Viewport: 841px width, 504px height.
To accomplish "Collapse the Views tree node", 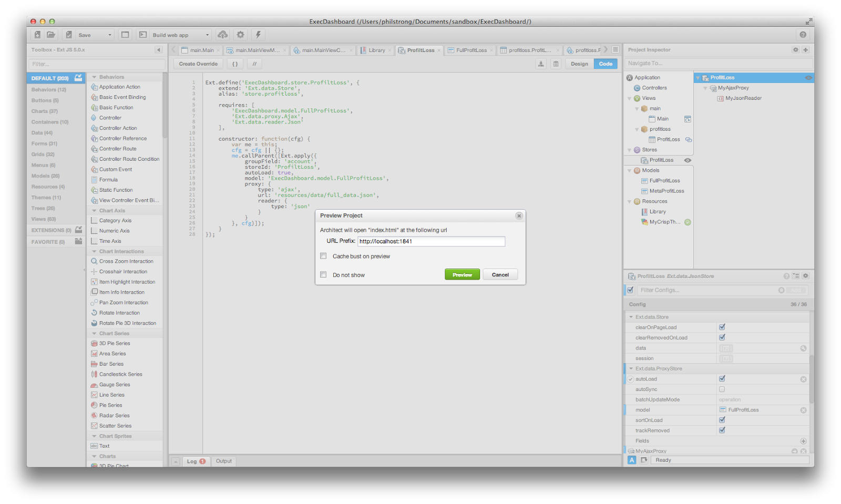I will [x=630, y=98].
